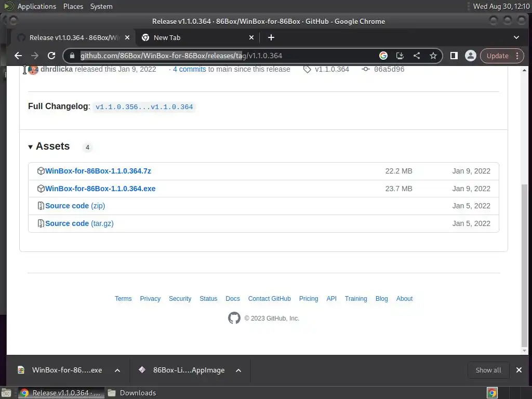The height and width of the screenshot is (399, 532).
Task: Open the Places menu
Action: click(73, 6)
